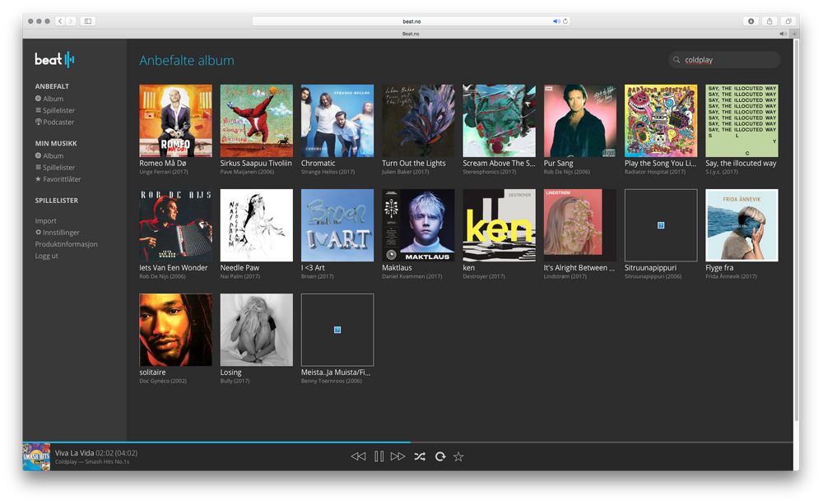
Task: Seek in the playback progress bar
Action: click(407, 442)
